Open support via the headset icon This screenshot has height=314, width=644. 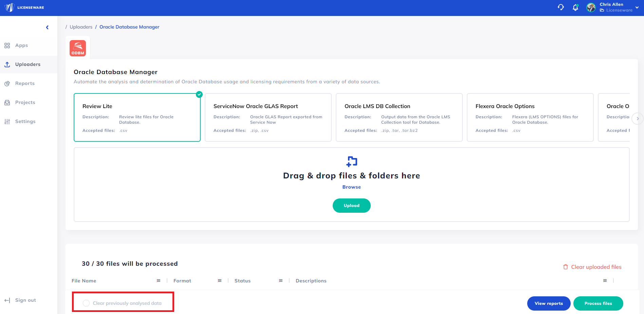pos(561,7)
